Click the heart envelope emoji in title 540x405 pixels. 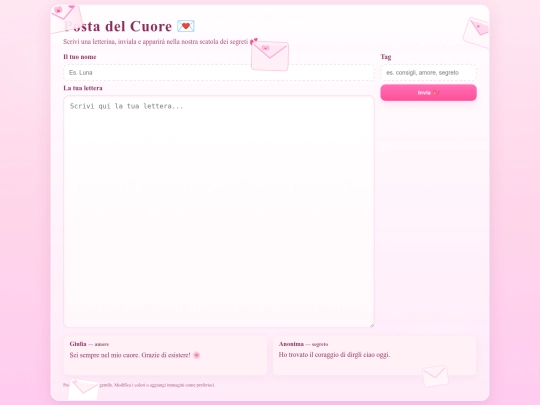186,26
